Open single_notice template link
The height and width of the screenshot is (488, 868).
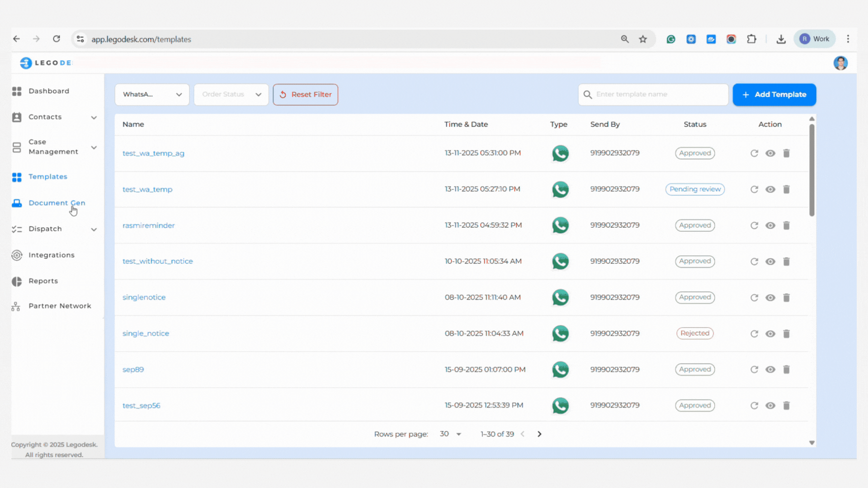[x=146, y=333]
